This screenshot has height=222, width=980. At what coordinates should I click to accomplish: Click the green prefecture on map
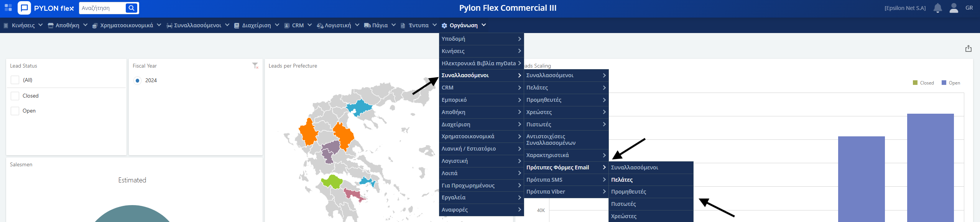[x=332, y=182]
